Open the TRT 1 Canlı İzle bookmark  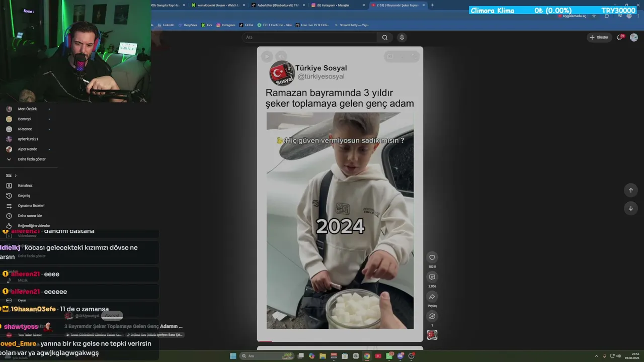point(275,25)
